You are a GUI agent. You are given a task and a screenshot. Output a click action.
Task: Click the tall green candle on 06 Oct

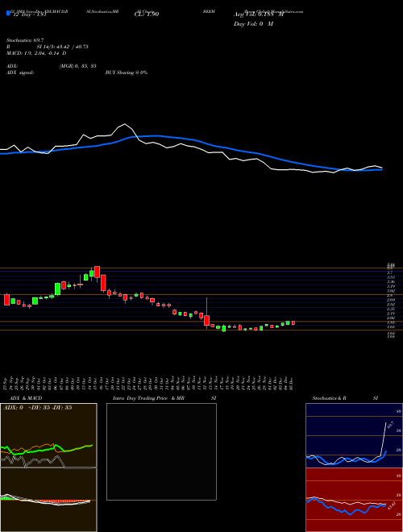pos(58,289)
